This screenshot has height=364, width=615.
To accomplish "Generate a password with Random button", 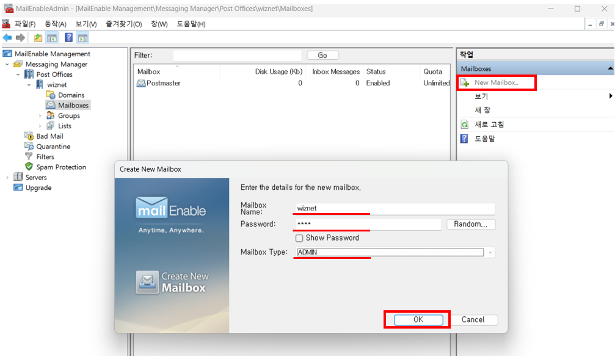I will [x=471, y=224].
